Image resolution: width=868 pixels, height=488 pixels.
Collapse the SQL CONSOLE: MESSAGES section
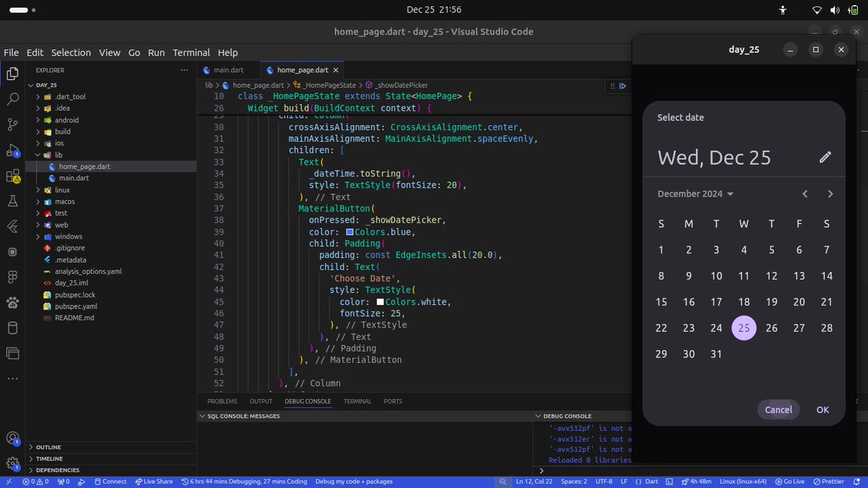point(243,416)
